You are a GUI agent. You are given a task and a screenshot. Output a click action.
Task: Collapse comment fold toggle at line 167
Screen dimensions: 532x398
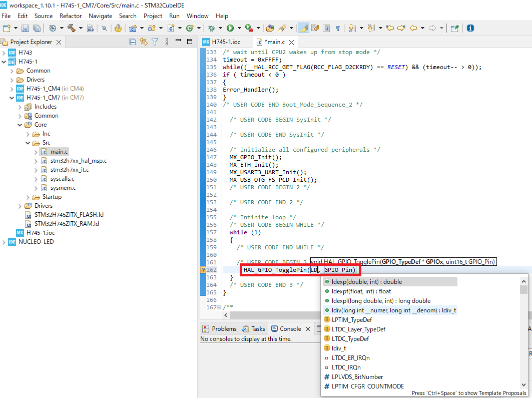[x=219, y=307]
